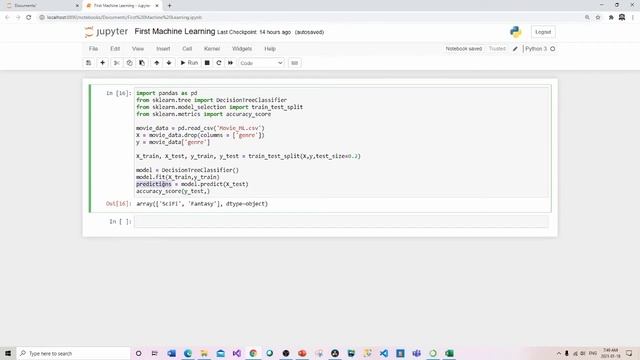Viewport: 640px width, 360px height.
Task: Open Excel from the taskbar
Action: click(449, 353)
